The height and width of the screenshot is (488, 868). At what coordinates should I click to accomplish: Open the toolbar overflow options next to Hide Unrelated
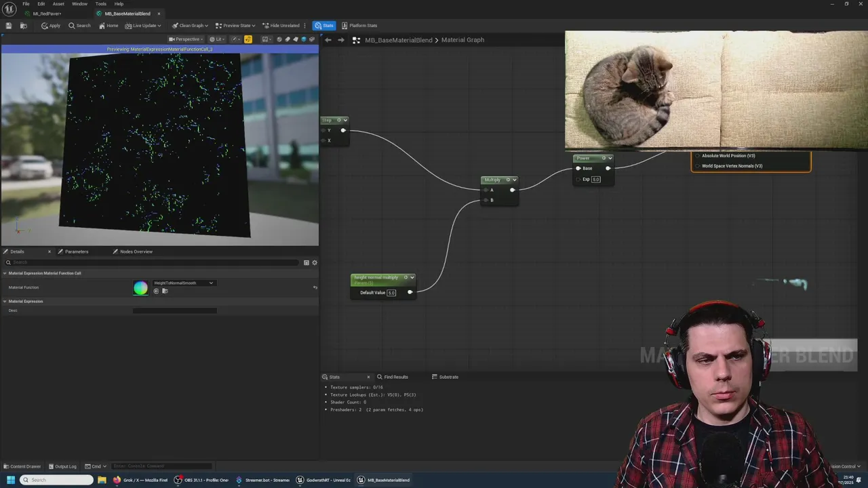click(305, 26)
